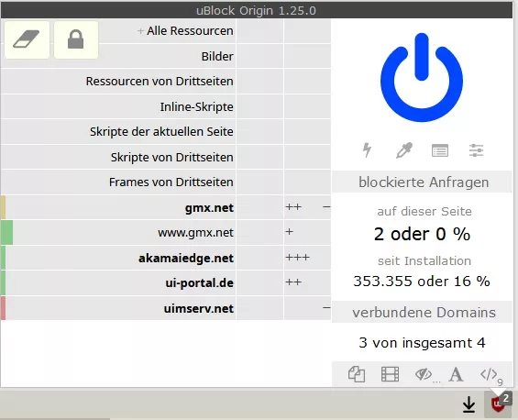Click the wide green bar beside www.gmx.net
Screen dimensions: 518x420
(x=7, y=233)
